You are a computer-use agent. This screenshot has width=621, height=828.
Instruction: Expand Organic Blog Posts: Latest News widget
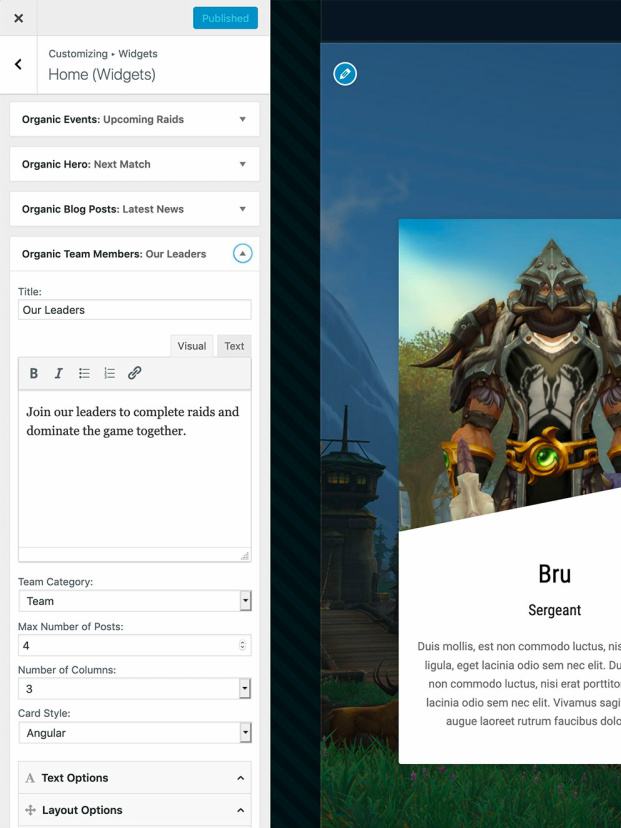click(x=135, y=209)
